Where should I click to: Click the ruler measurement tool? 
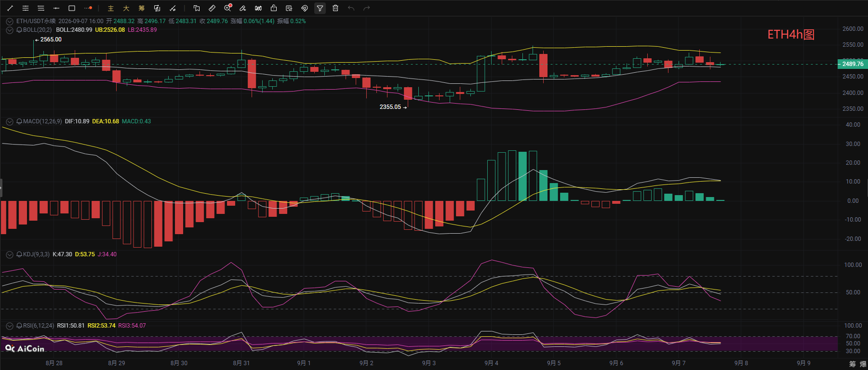pyautogui.click(x=212, y=8)
